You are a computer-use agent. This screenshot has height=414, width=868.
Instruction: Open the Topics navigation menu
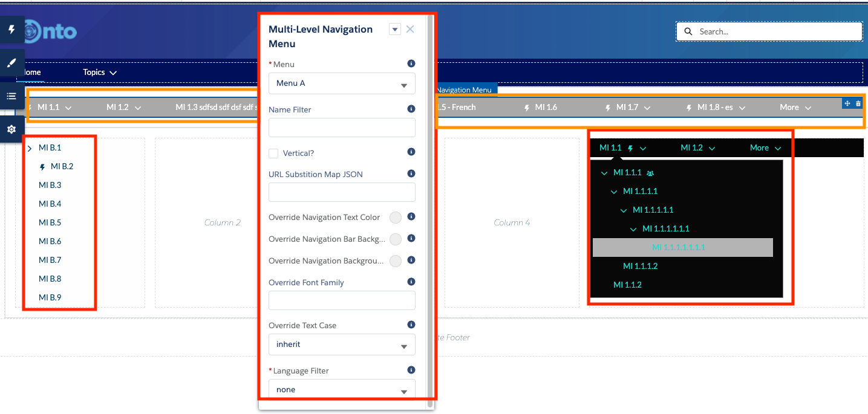point(100,73)
